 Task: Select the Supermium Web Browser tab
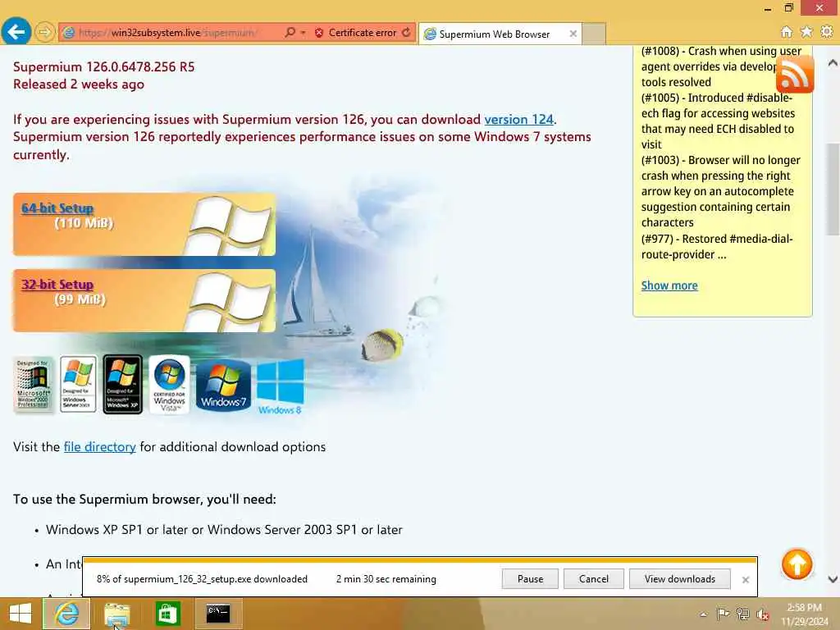tap(494, 34)
